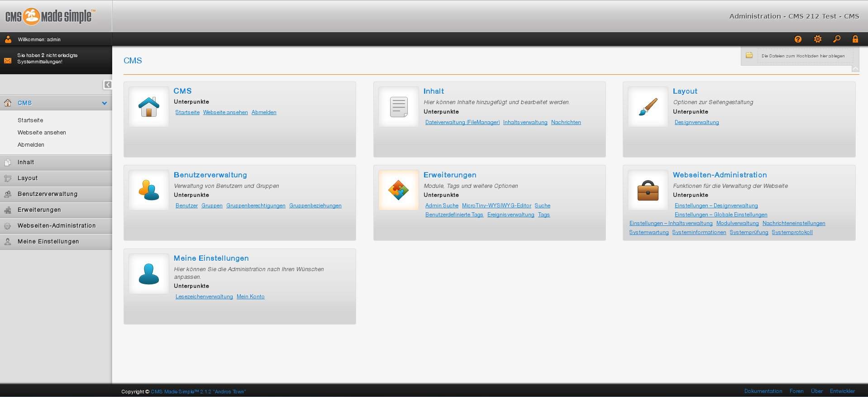Click the help question mark icon

(798, 39)
